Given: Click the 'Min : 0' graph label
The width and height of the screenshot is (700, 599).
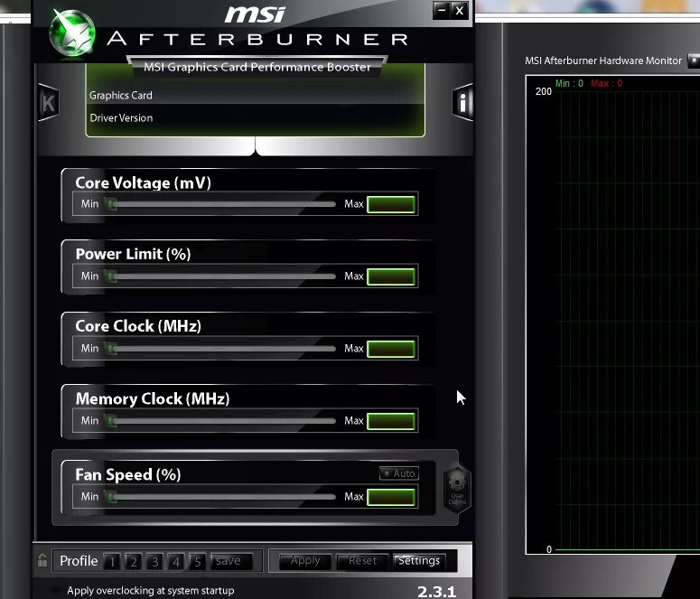Looking at the screenshot, I should (x=569, y=83).
